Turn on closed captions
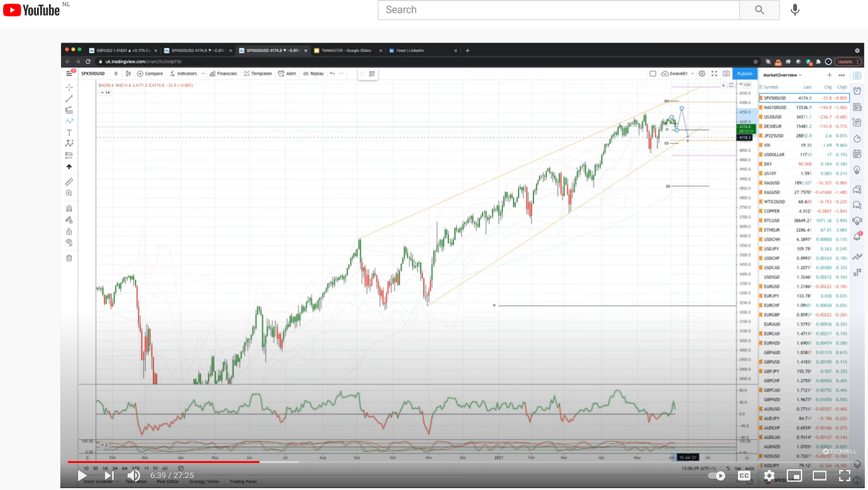The width and height of the screenshot is (868, 490). [744, 476]
